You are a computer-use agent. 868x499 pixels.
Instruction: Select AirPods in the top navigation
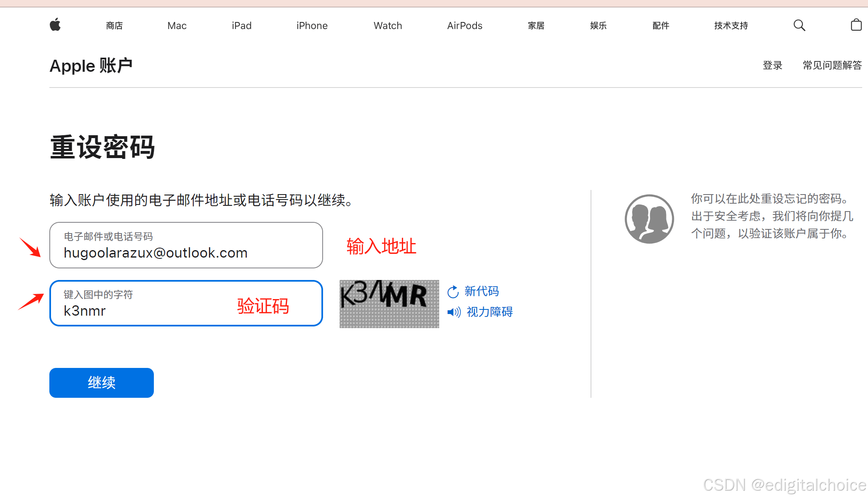(464, 26)
